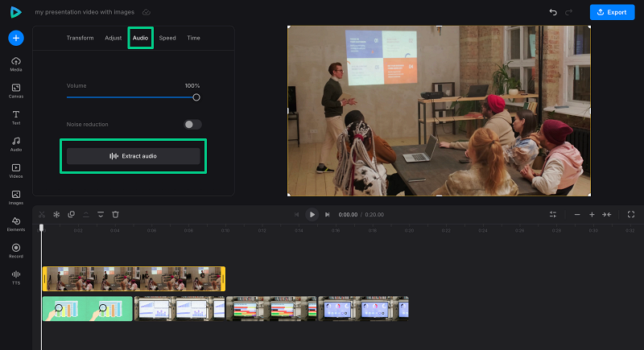Image resolution: width=644 pixels, height=350 pixels.
Task: Toggle the Noise reduction switch
Action: (x=192, y=125)
